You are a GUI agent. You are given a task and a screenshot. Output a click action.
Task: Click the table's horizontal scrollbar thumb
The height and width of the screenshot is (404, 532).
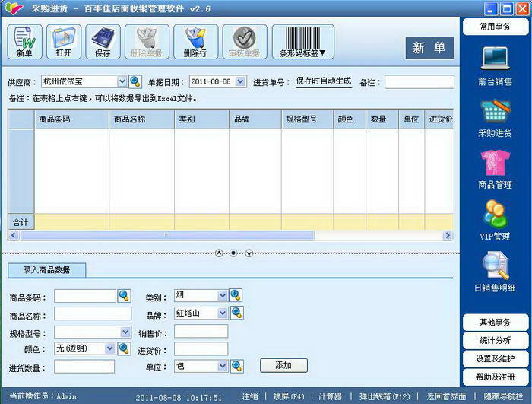(167, 235)
